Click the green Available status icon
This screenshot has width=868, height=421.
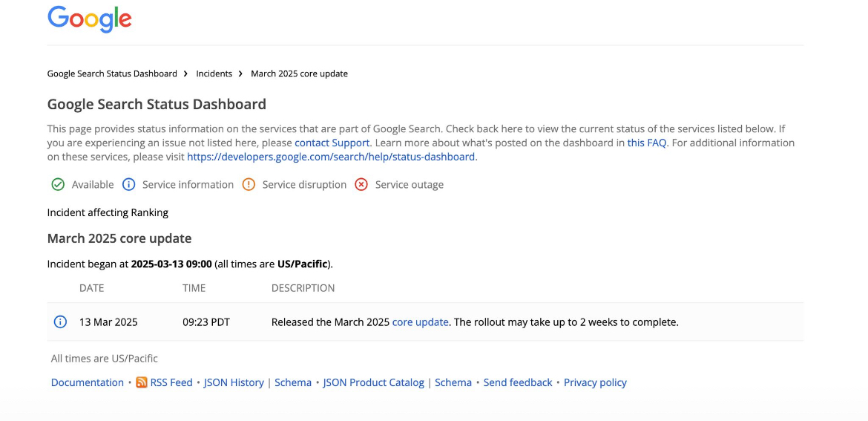pos(58,184)
